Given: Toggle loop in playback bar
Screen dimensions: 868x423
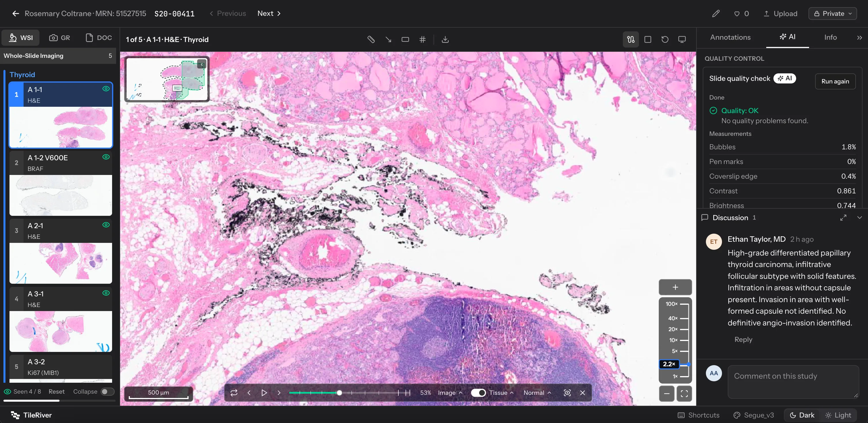Looking at the screenshot, I should tap(234, 392).
